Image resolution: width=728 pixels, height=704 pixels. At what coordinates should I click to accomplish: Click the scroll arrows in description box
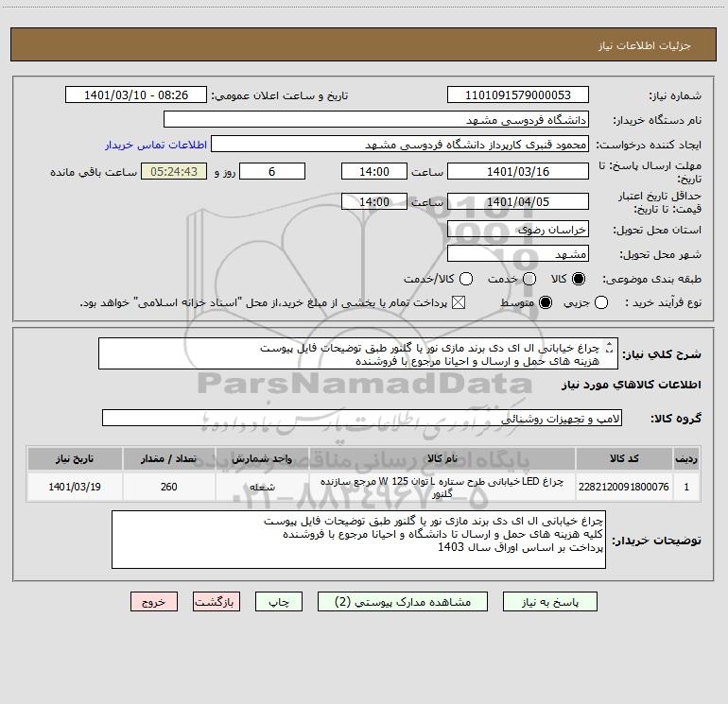[x=610, y=347]
